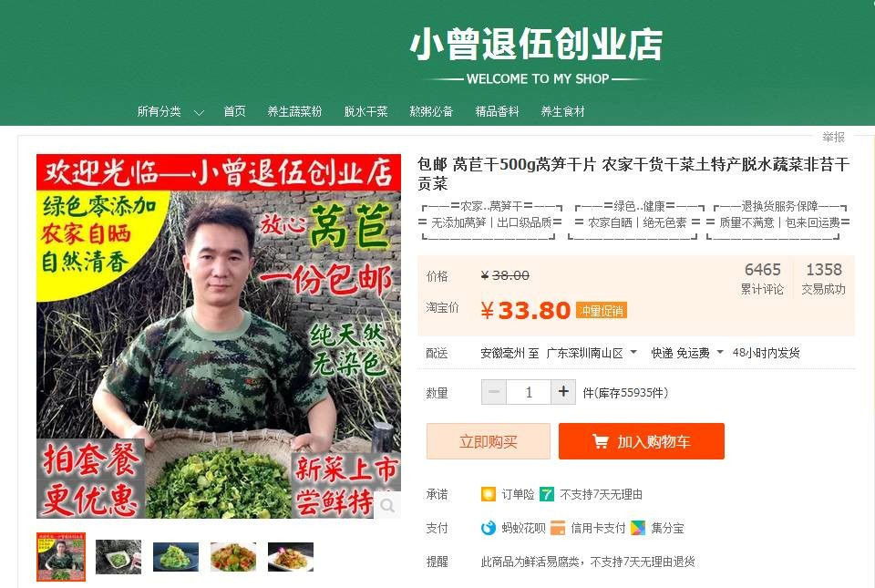Open the 脱水干菜 category
This screenshot has width=875, height=588.
click(366, 111)
